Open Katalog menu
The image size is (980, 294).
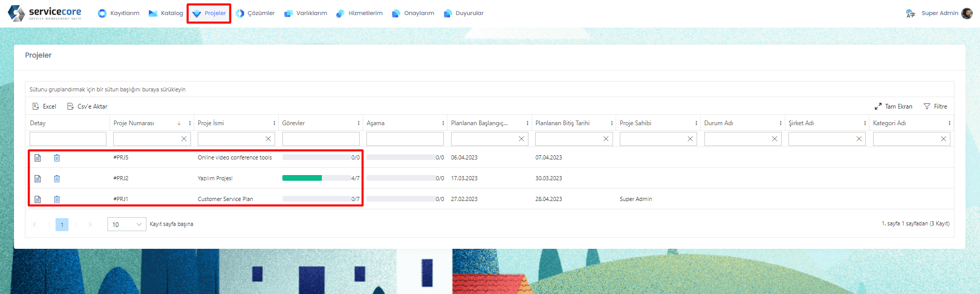(166, 14)
